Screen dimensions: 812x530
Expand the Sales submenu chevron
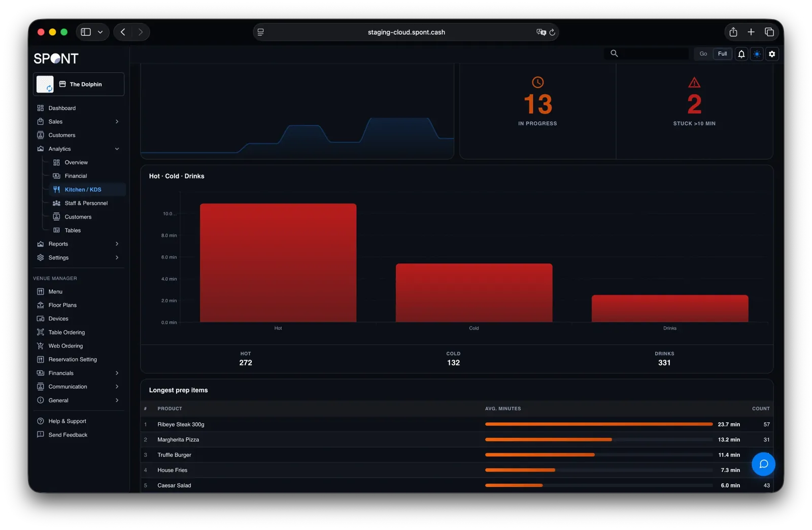(117, 122)
